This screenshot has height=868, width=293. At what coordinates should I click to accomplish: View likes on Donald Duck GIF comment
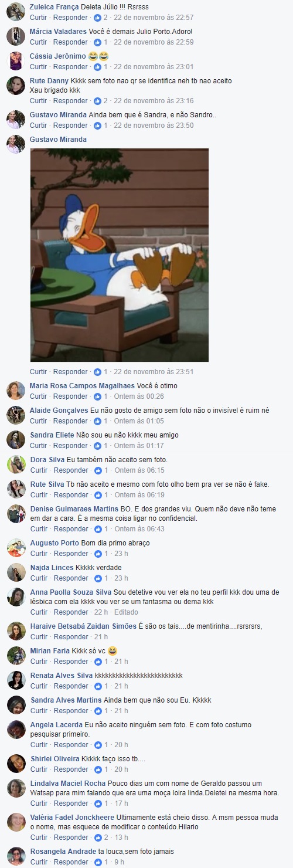101,372
